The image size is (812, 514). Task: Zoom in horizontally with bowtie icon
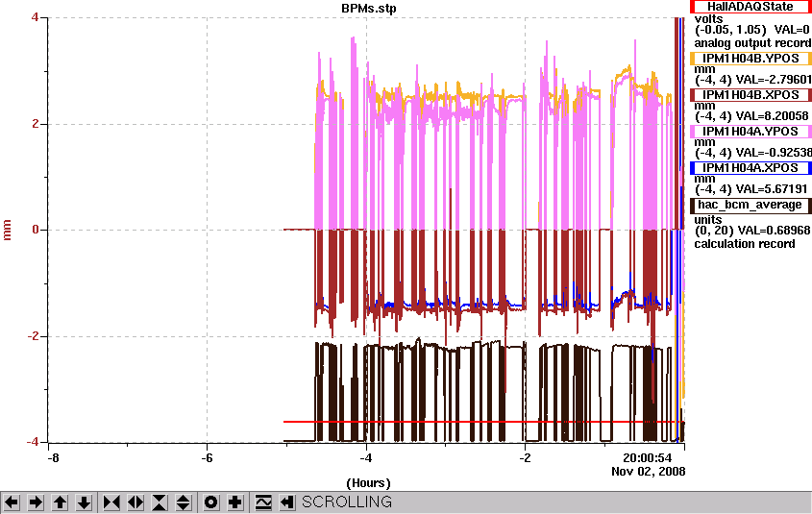(111, 502)
